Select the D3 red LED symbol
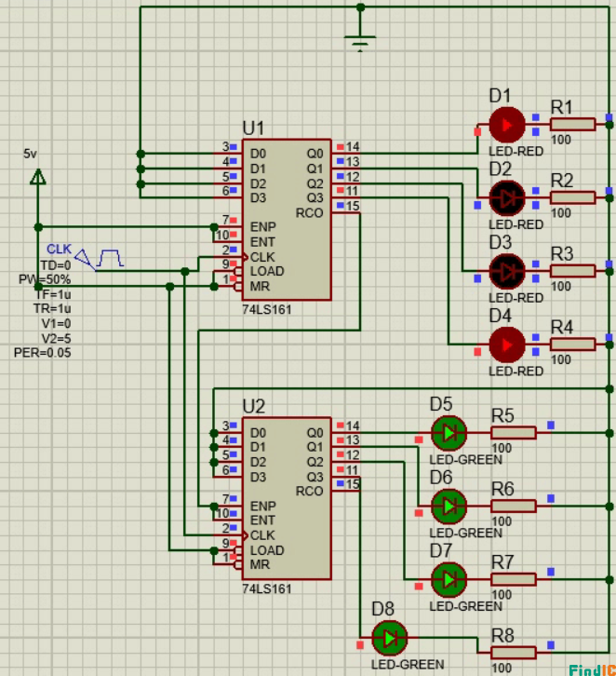The height and width of the screenshot is (676, 616). pyautogui.click(x=507, y=271)
